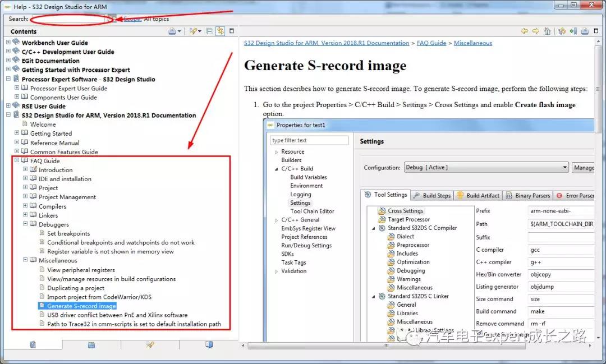Image resolution: width=606 pixels, height=364 pixels.
Task: Select 'Duplicating a project' topic
Action: point(76,288)
